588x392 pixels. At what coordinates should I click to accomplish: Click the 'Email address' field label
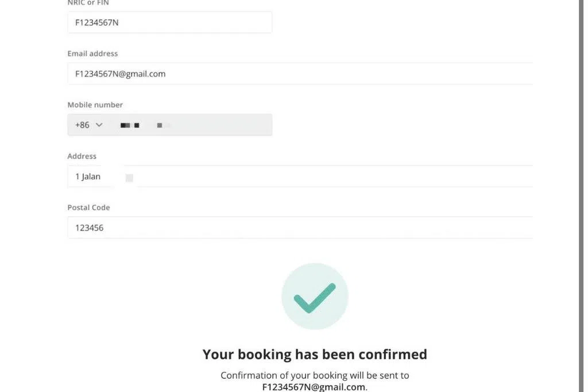(92, 53)
